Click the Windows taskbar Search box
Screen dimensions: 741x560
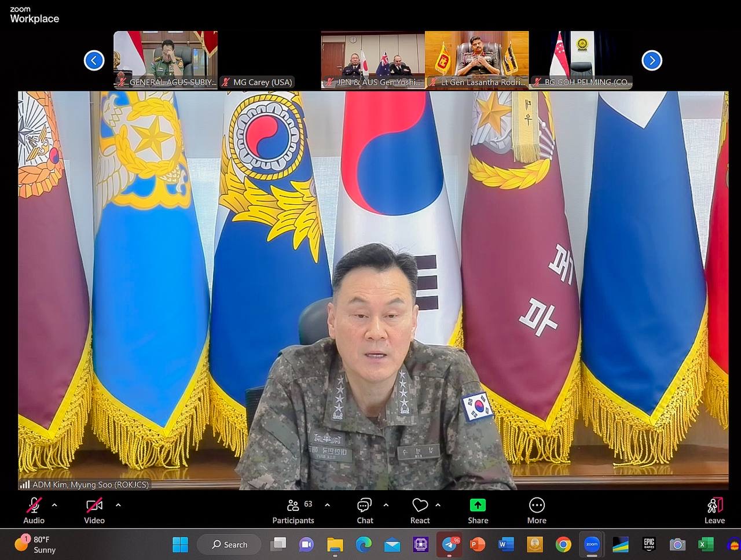[x=229, y=544]
